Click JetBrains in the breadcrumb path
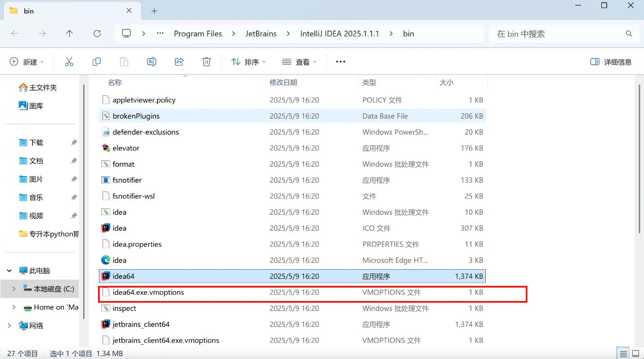 click(x=261, y=34)
